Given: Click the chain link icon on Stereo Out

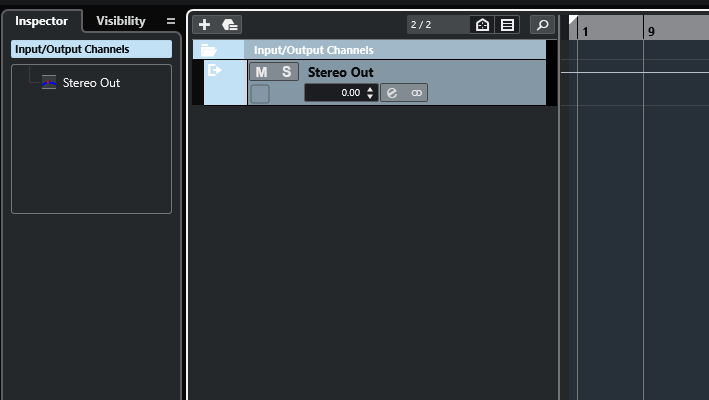Looking at the screenshot, I should click(x=416, y=93).
